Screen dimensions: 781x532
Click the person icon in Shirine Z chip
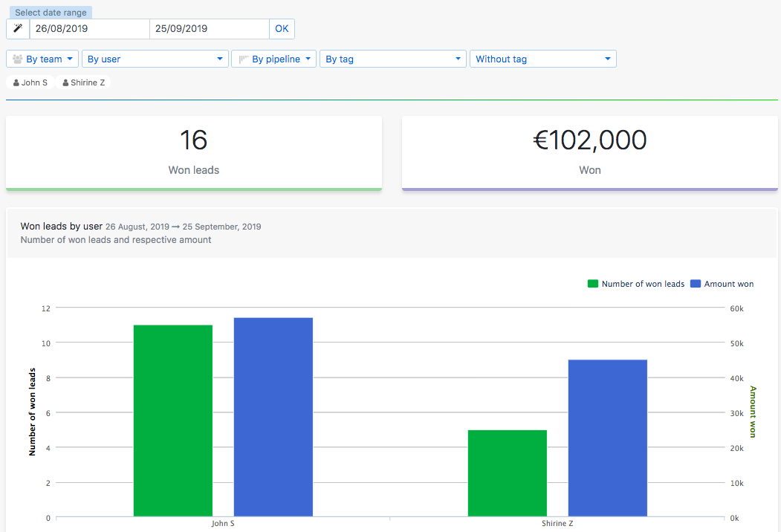66,82
